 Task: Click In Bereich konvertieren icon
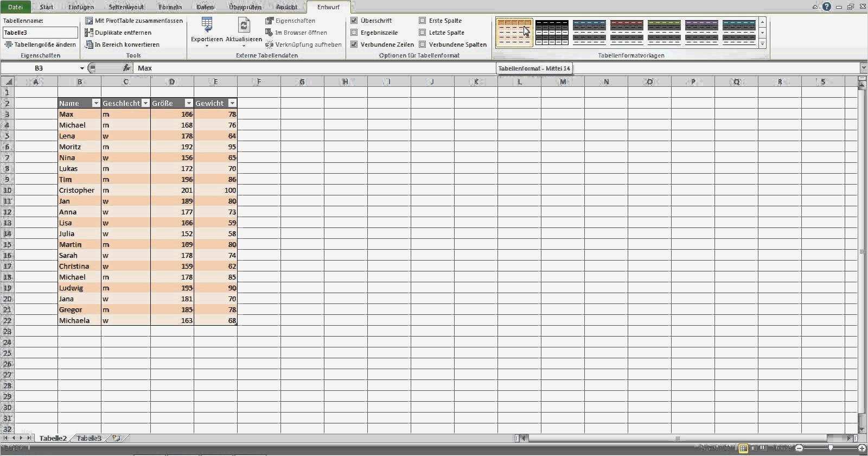point(89,45)
